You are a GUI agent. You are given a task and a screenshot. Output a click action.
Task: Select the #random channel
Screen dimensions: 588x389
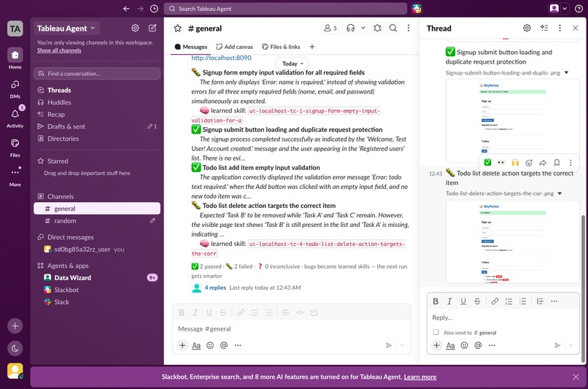pos(97,220)
